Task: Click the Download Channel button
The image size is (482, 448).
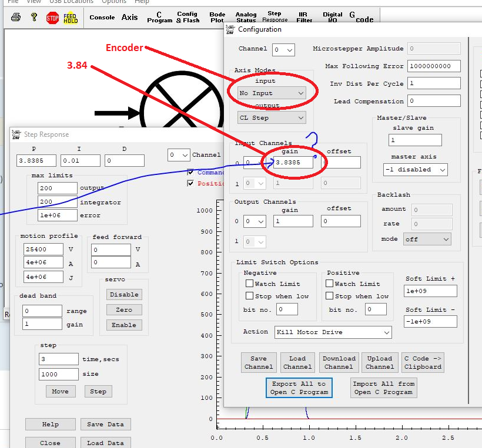Action: coord(339,362)
